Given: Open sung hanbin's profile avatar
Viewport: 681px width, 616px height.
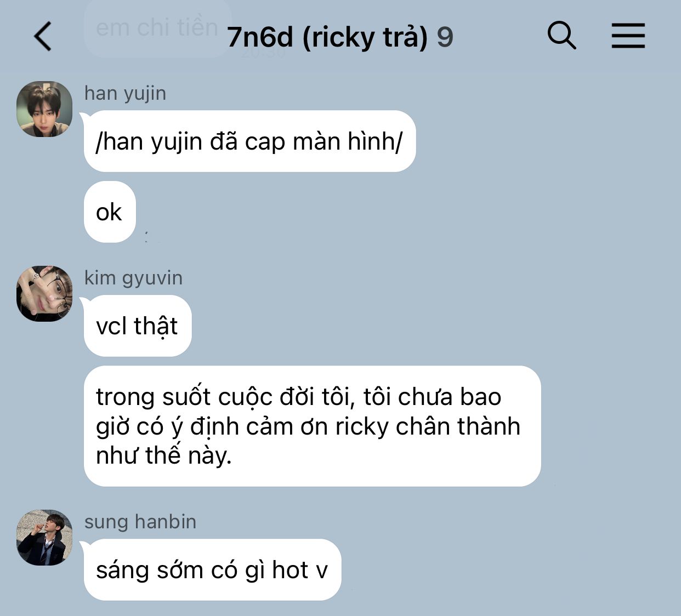Looking at the screenshot, I should pos(44,538).
